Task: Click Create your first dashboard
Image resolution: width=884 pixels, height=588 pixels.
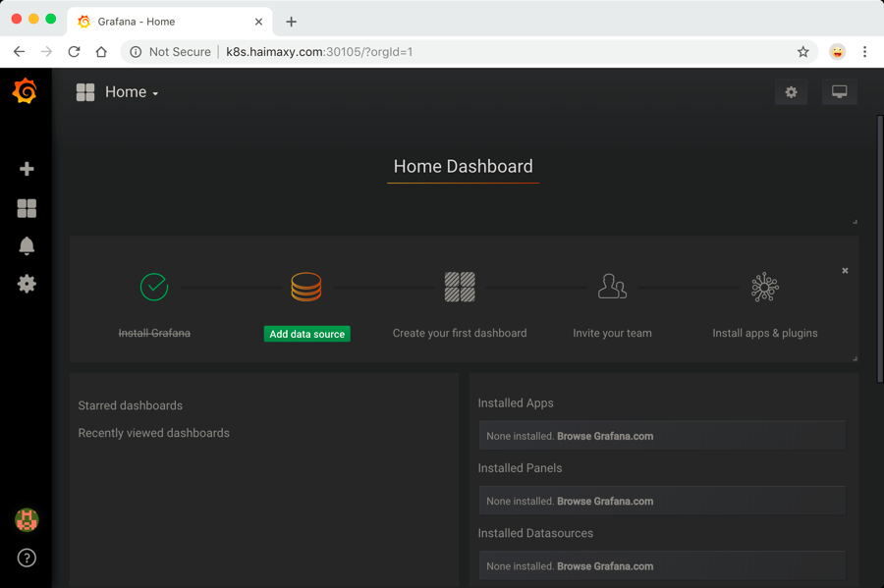Action: point(460,333)
